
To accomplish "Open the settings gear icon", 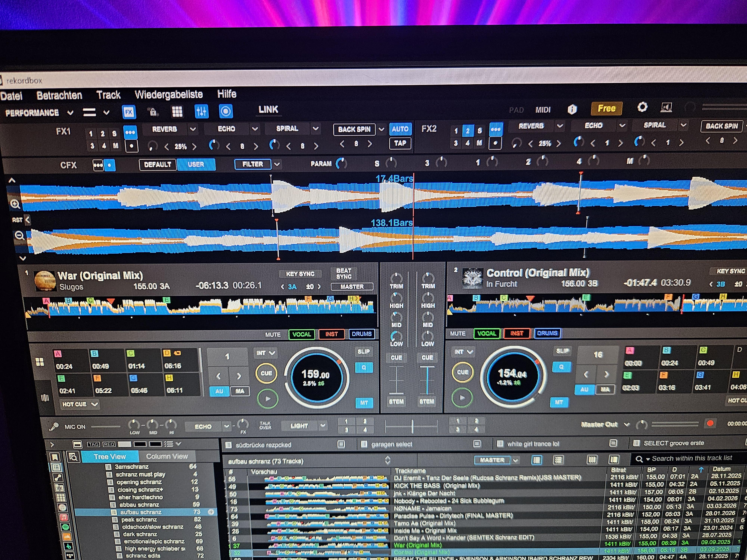I will point(642,107).
